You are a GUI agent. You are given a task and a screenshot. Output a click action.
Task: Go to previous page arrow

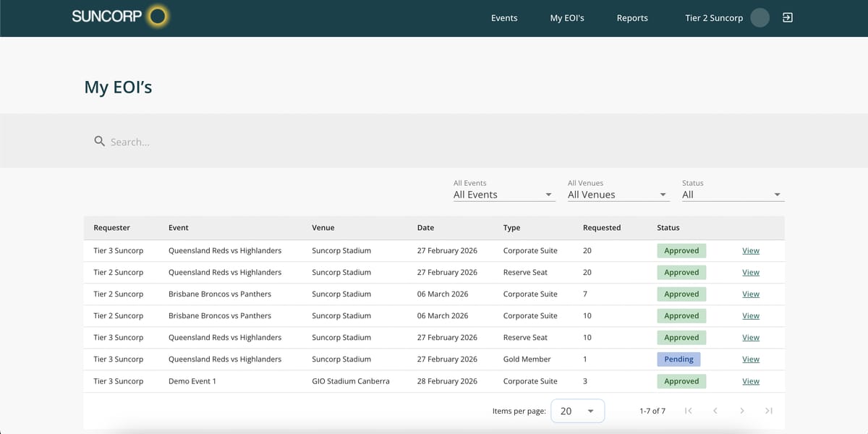tap(715, 411)
